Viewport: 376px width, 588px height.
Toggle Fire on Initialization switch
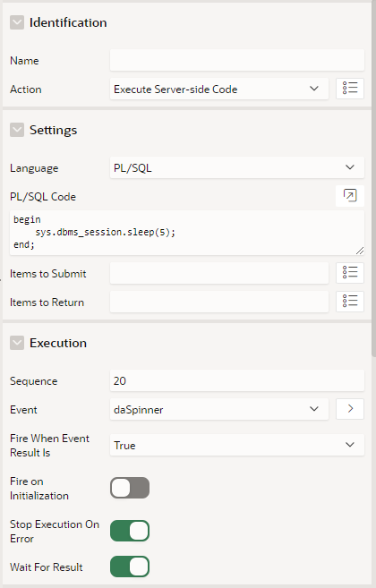coord(130,488)
